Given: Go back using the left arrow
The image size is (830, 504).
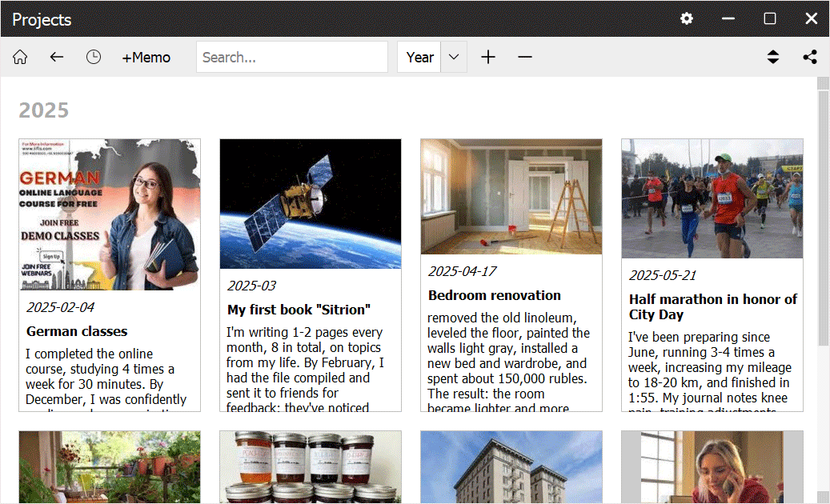Looking at the screenshot, I should click(x=56, y=58).
